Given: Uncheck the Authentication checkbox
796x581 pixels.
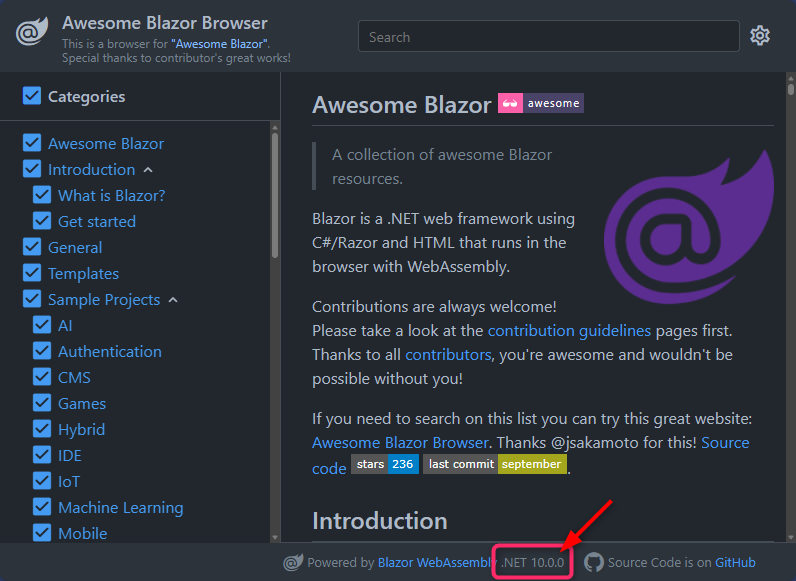Looking at the screenshot, I should (x=42, y=350).
